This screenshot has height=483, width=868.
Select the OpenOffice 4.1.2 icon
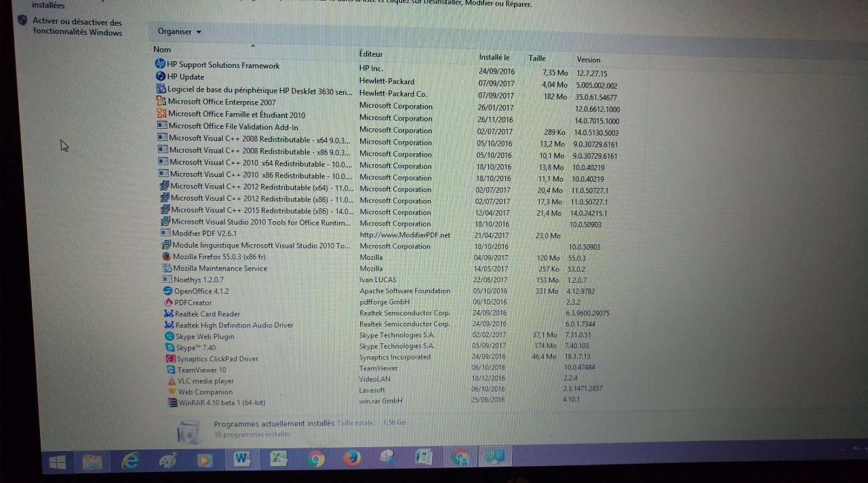click(x=168, y=291)
